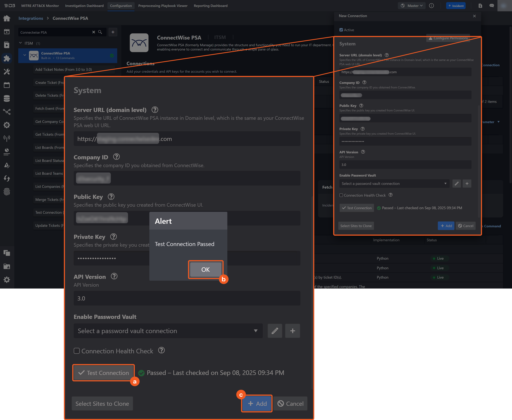Click the search magnifier in integration search

tap(100, 32)
